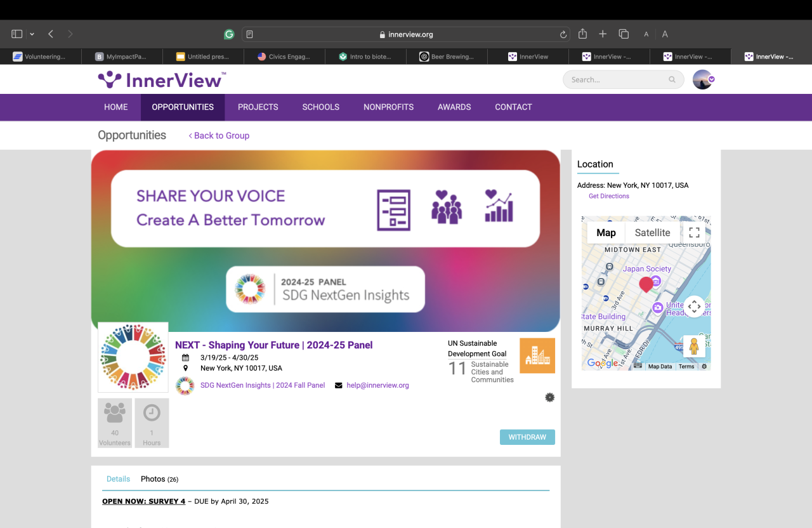Open the Google logo on the map
The width and height of the screenshot is (812, 528).
tap(603, 363)
